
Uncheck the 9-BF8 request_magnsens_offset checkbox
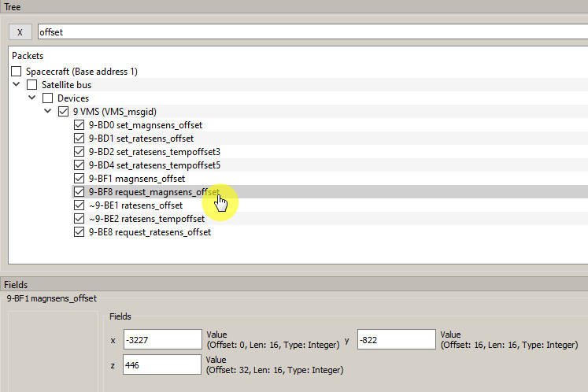79,192
